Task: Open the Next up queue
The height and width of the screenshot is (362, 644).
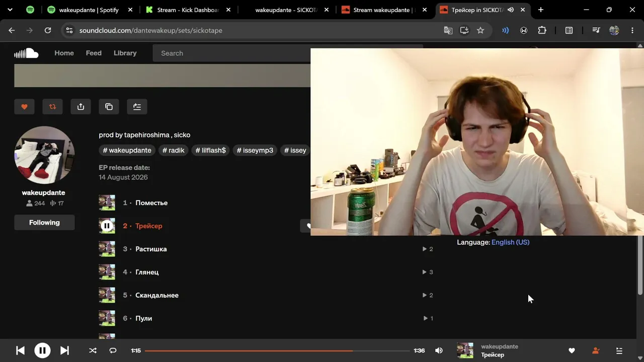Action: click(619, 350)
